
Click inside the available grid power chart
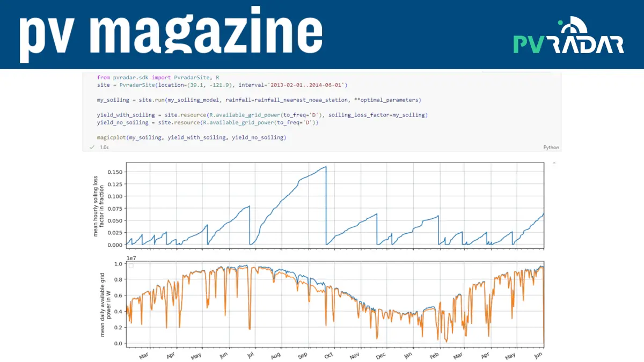335,304
